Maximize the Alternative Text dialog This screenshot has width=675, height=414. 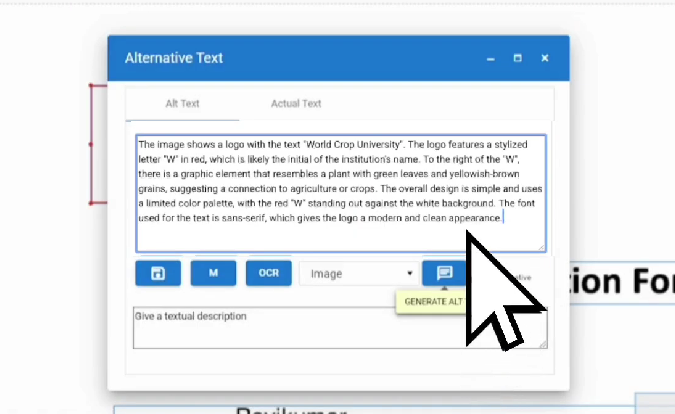coord(517,59)
